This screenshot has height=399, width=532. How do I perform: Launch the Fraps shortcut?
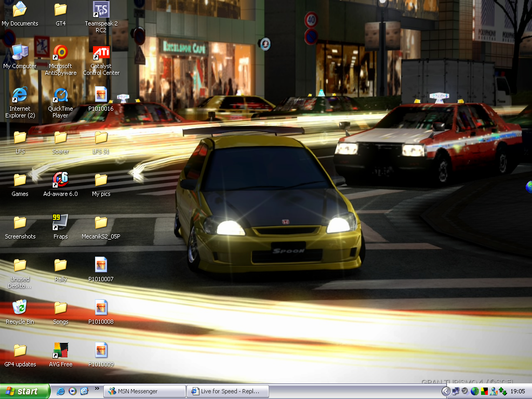[x=60, y=227]
